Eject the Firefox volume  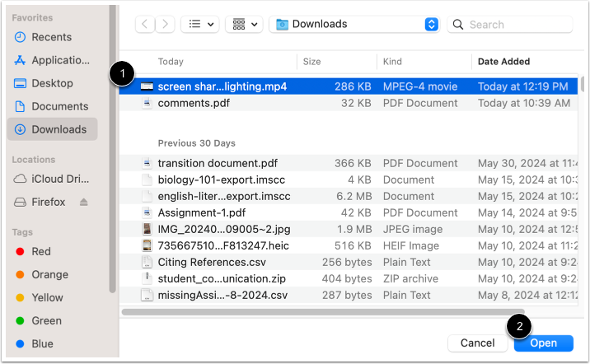click(x=83, y=203)
